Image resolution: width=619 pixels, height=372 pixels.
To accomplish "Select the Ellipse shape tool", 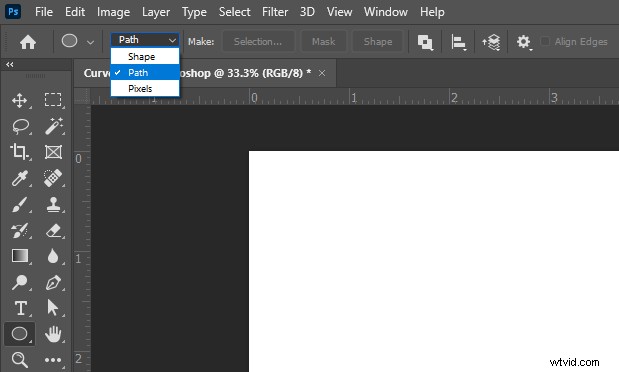I will coord(19,334).
